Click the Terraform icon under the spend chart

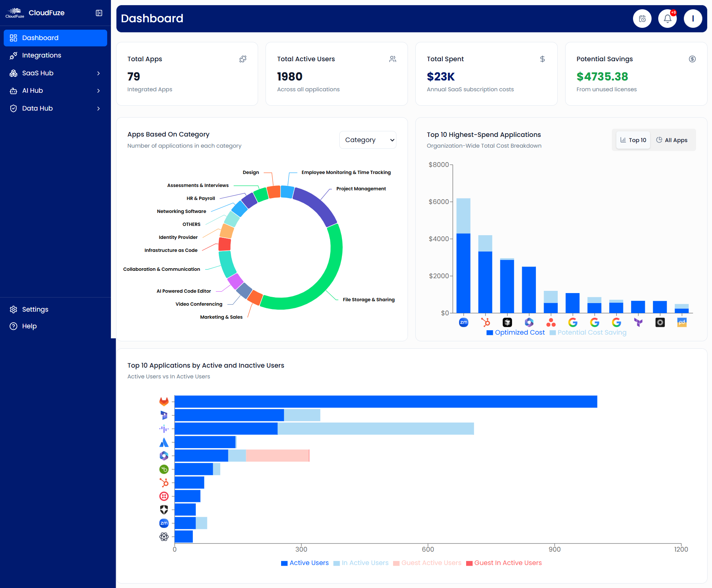638,322
